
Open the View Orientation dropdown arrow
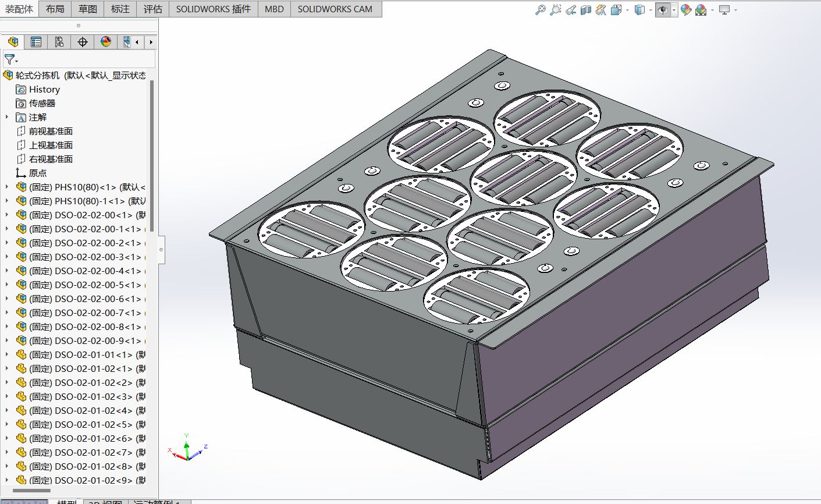point(627,10)
